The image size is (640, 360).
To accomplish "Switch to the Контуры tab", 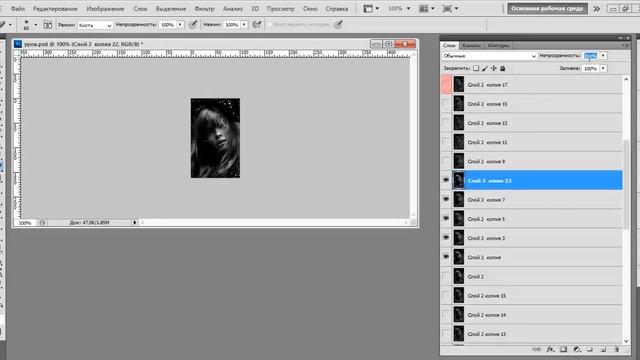I will 498,45.
